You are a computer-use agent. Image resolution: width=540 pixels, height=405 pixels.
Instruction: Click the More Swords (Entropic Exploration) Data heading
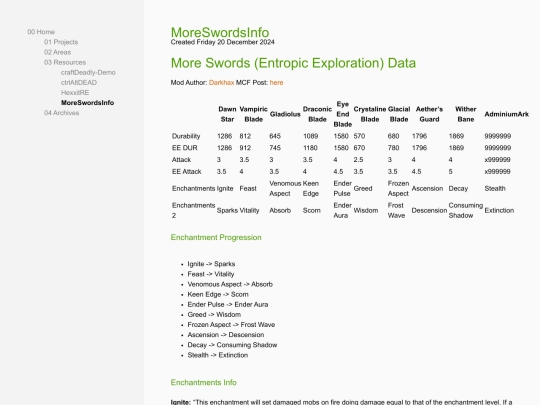[x=293, y=63]
